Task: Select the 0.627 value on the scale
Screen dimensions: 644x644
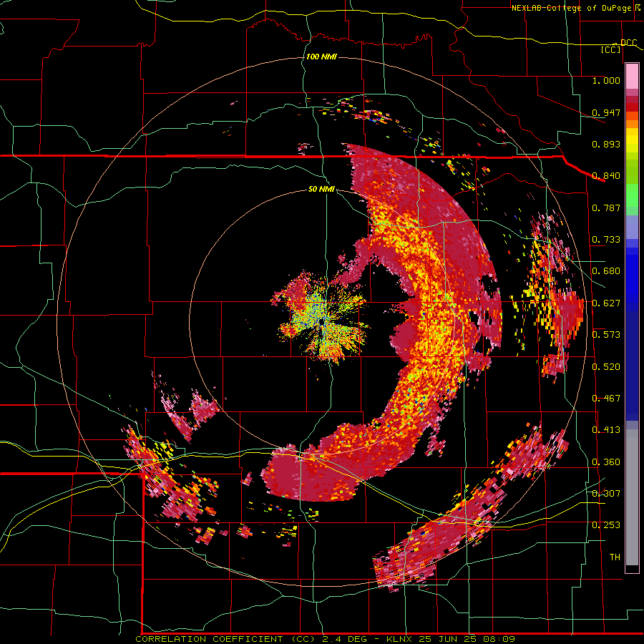Action: [x=606, y=303]
